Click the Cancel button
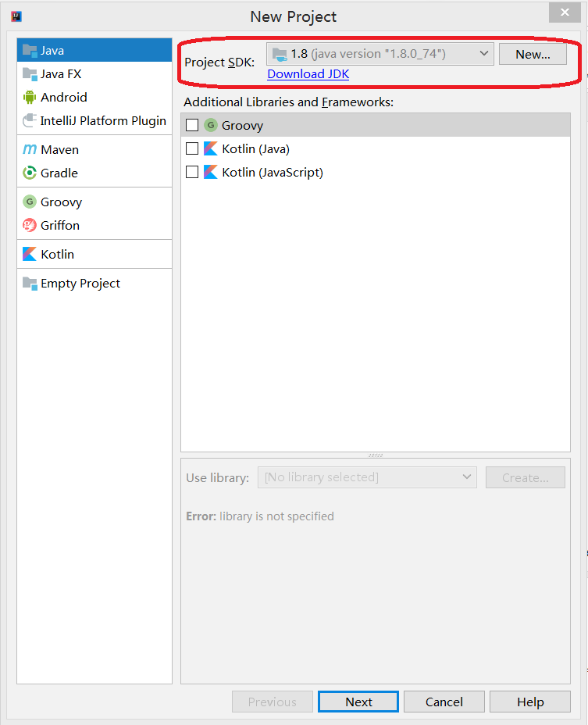Image resolution: width=588 pixels, height=725 pixels. 444,702
